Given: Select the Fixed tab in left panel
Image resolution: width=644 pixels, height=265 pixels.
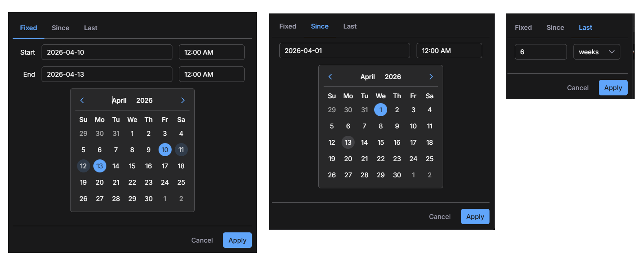Looking at the screenshot, I should click(x=29, y=28).
